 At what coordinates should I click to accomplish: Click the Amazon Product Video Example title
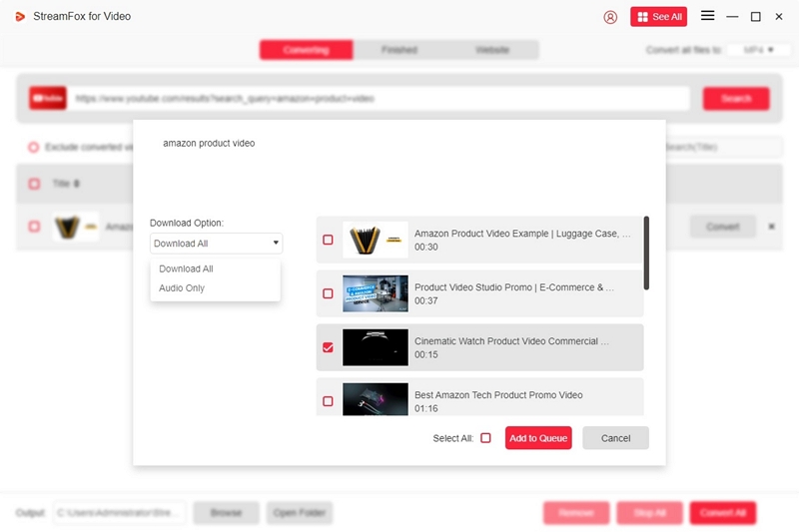coord(522,234)
